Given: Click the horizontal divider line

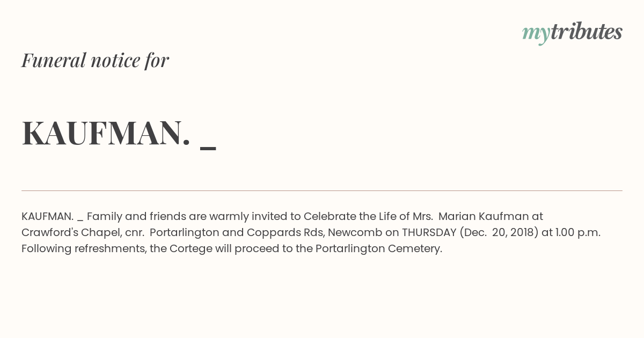Looking at the screenshot, I should click(322, 190).
